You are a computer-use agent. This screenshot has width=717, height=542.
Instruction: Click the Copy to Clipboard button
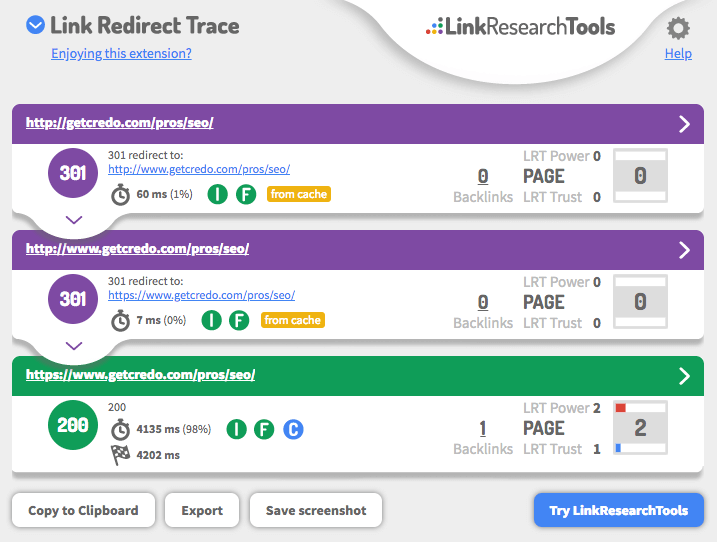(83, 510)
